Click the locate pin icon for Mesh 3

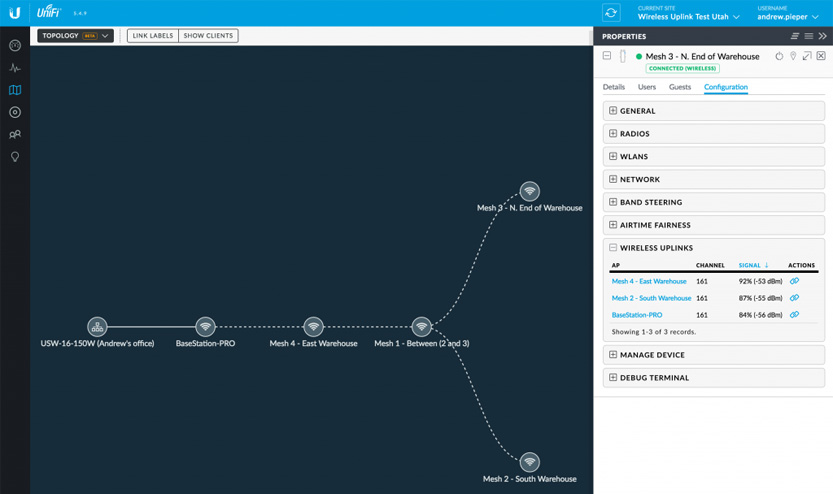(x=793, y=56)
